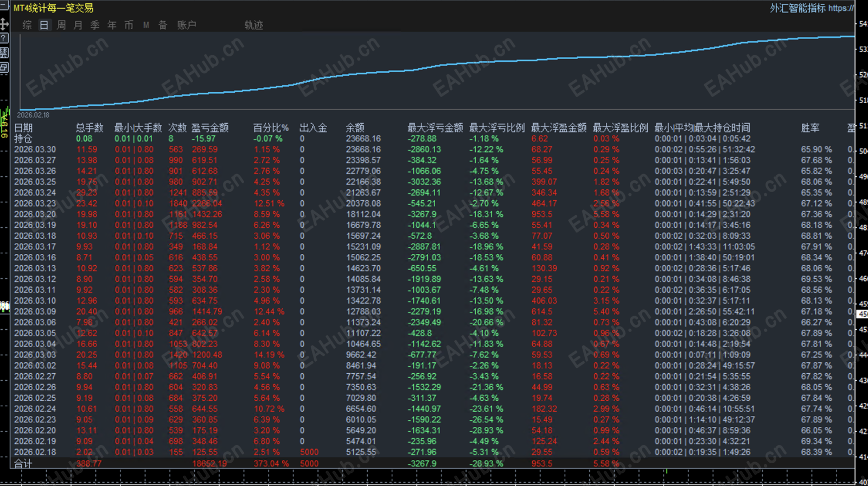Image resolution: width=868 pixels, height=486 pixels.
Task: Open the 周 weekly tab
Action: click(61, 25)
